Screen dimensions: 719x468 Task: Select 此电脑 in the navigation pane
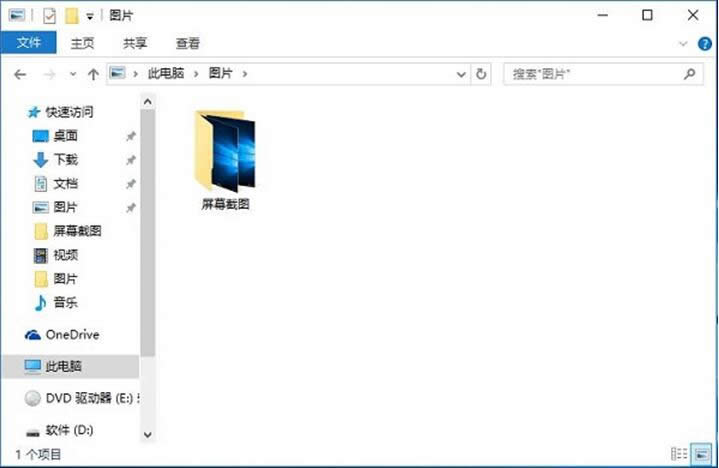[x=70, y=366]
